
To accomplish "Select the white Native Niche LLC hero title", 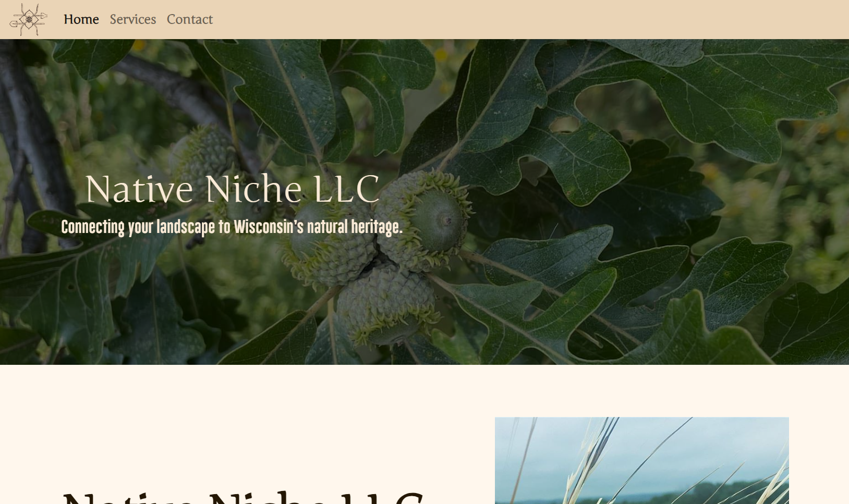I will point(233,189).
